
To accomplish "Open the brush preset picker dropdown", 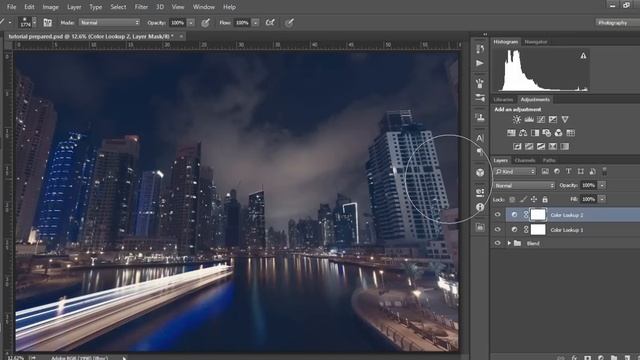I will 35,22.
